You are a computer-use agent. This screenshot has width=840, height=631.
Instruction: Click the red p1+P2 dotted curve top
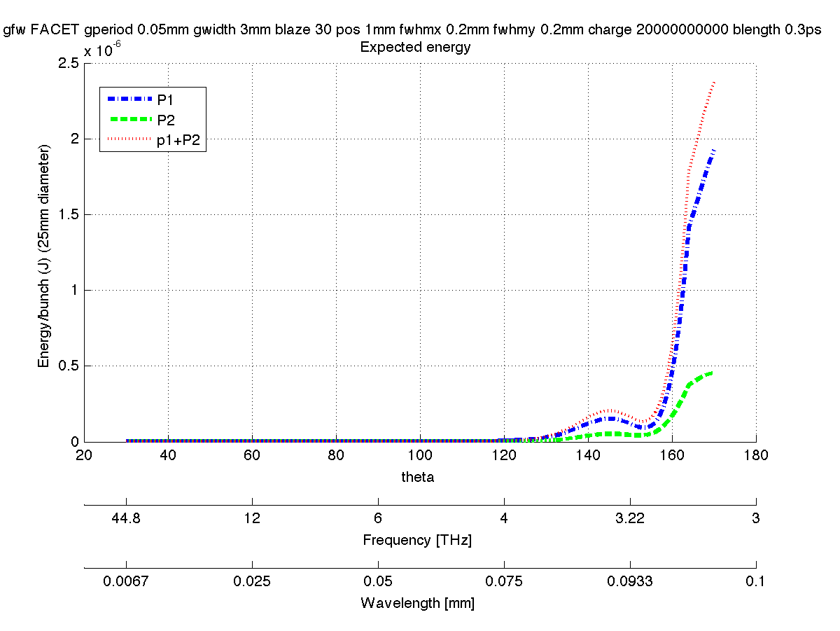pos(713,83)
